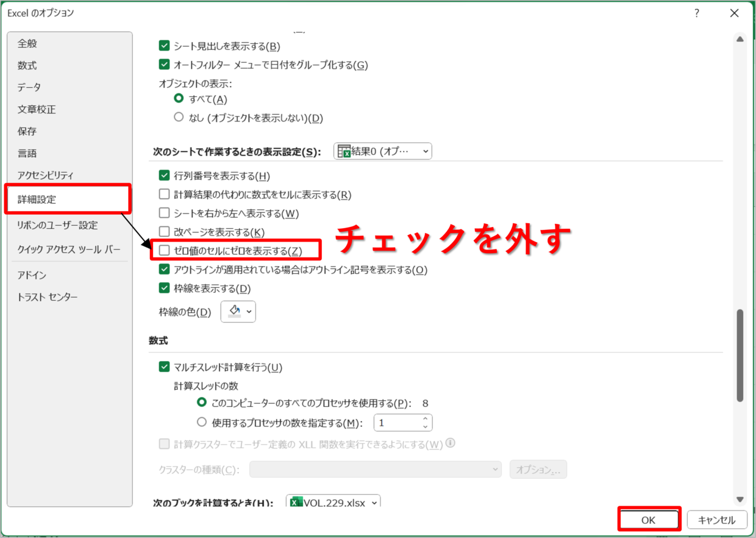
Task: Click the help question mark icon
Action: pyautogui.click(x=697, y=13)
